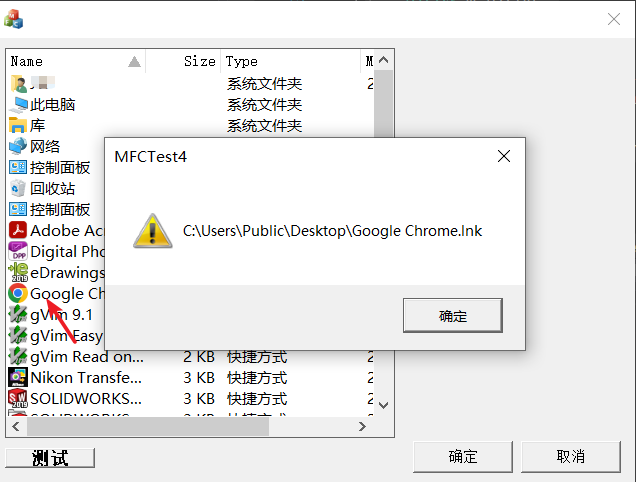The width and height of the screenshot is (636, 482).
Task: Click 确定 in the MFCTest4 dialog
Action: click(453, 316)
